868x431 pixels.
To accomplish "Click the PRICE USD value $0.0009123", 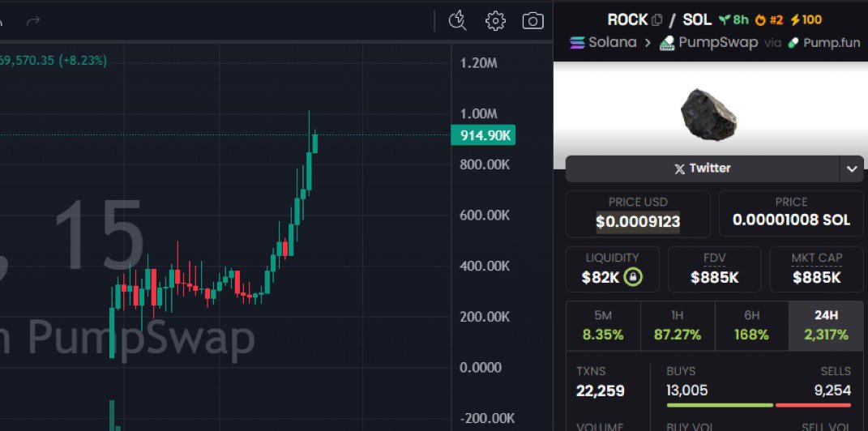I will pos(638,221).
